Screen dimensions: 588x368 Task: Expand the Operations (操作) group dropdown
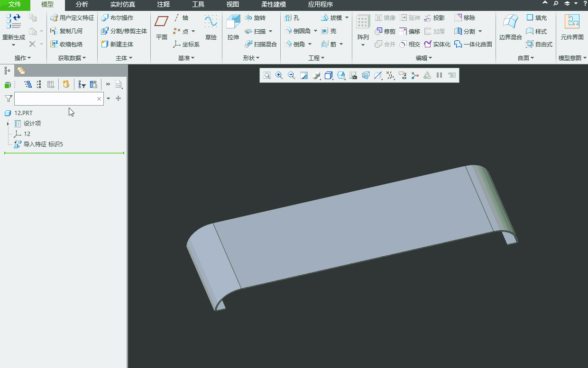[x=23, y=58]
